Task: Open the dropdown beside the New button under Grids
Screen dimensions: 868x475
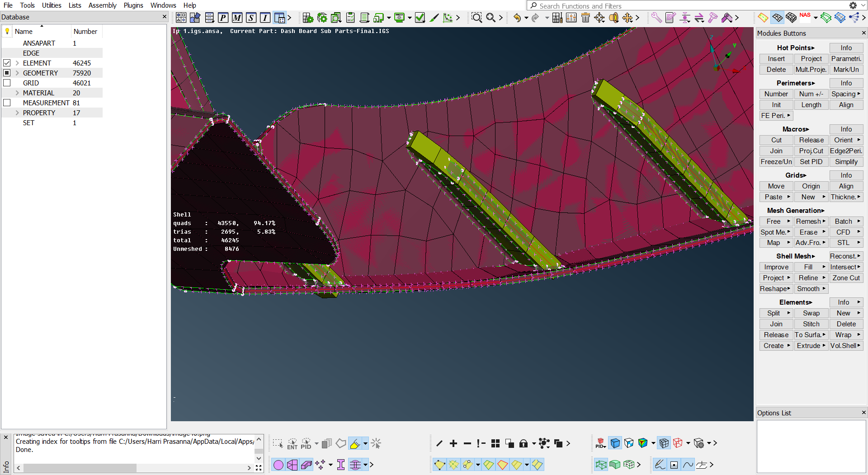Action: (x=825, y=197)
